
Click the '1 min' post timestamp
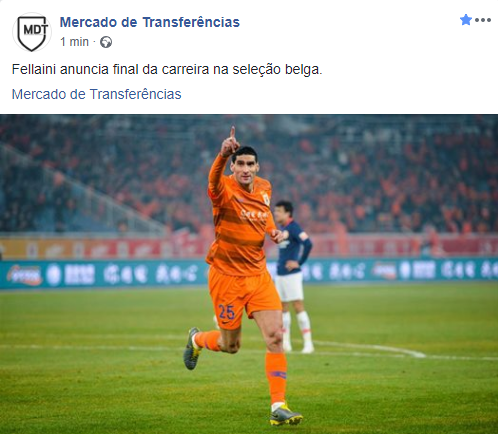74,42
